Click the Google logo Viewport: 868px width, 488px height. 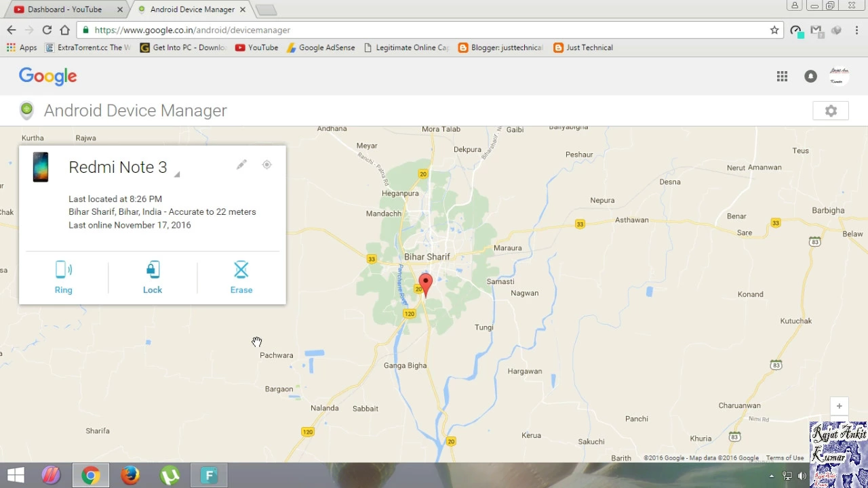(x=48, y=76)
